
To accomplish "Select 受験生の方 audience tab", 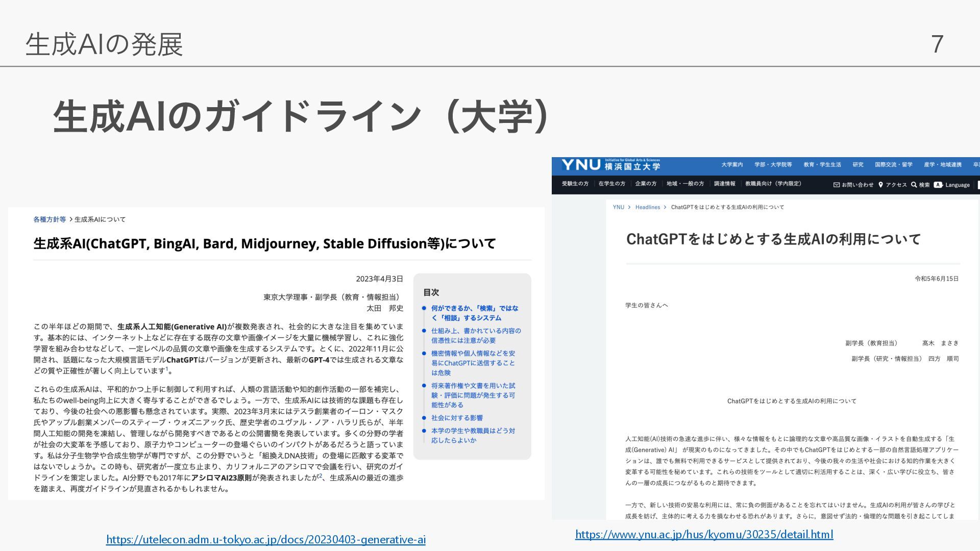I will [575, 184].
